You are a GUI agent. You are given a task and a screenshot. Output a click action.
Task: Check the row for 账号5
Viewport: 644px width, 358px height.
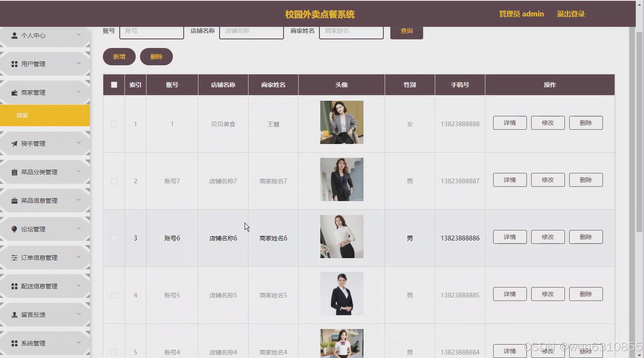click(114, 295)
